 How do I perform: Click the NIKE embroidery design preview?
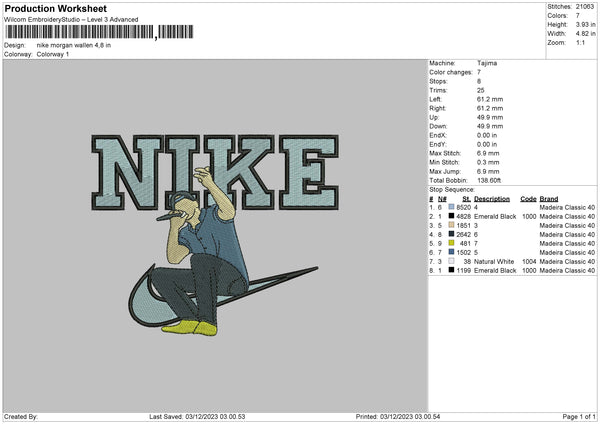click(215, 235)
